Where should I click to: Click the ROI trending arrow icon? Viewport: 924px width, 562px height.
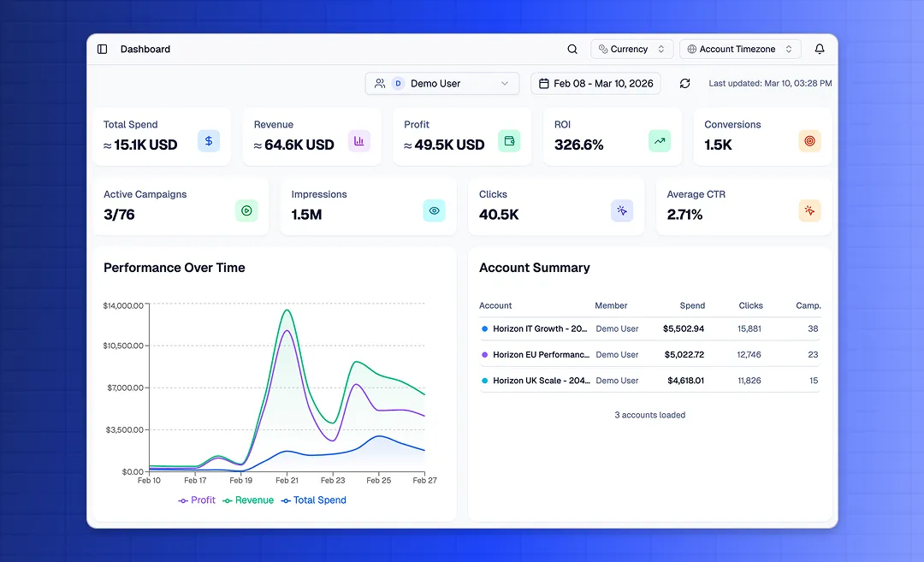click(x=659, y=140)
